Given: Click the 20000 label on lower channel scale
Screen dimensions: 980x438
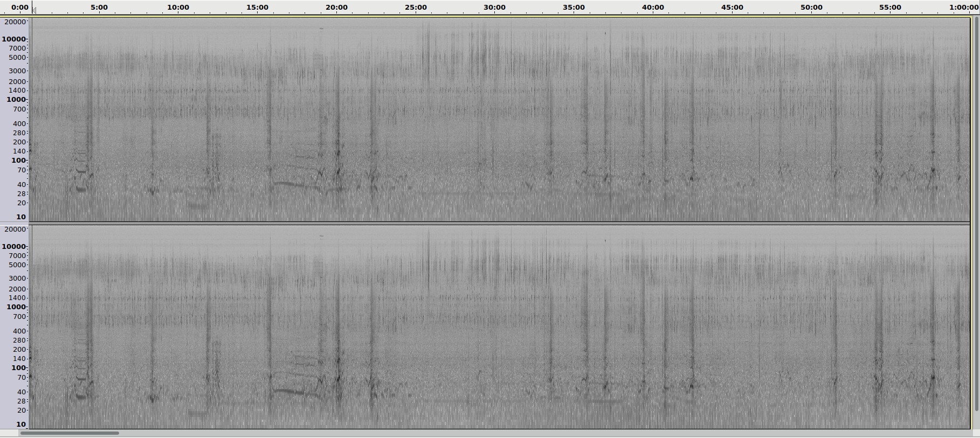Looking at the screenshot, I should (x=15, y=230).
